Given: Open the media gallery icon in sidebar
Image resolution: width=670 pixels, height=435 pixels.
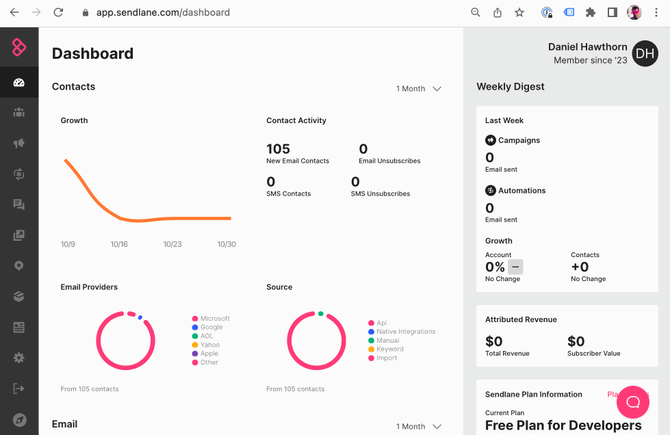Looking at the screenshot, I should [x=19, y=235].
